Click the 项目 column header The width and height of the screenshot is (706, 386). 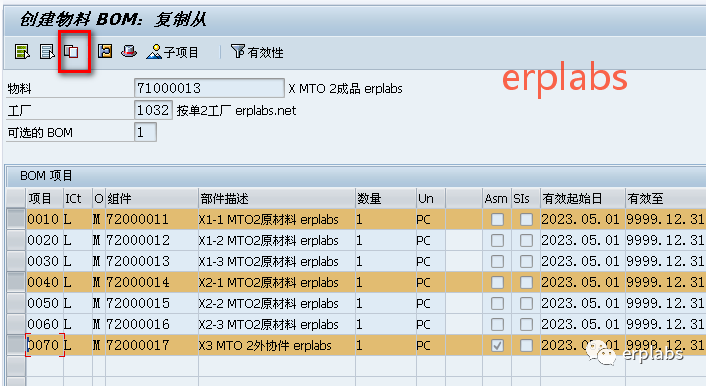(45, 198)
